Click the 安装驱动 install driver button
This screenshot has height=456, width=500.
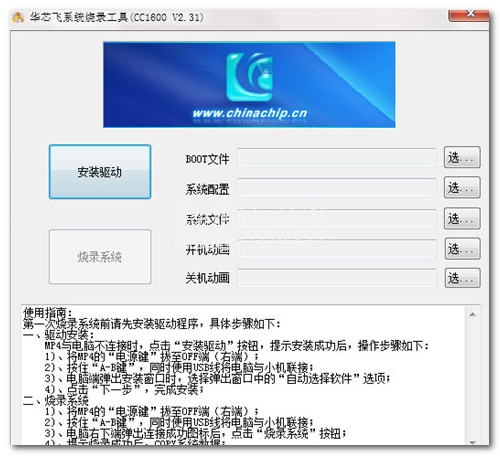coord(100,172)
